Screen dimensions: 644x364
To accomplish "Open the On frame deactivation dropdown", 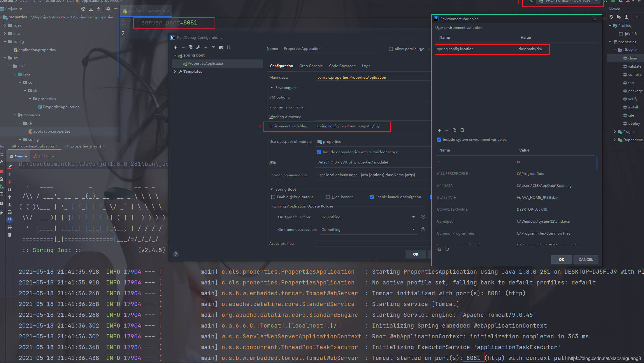I will click(368, 230).
